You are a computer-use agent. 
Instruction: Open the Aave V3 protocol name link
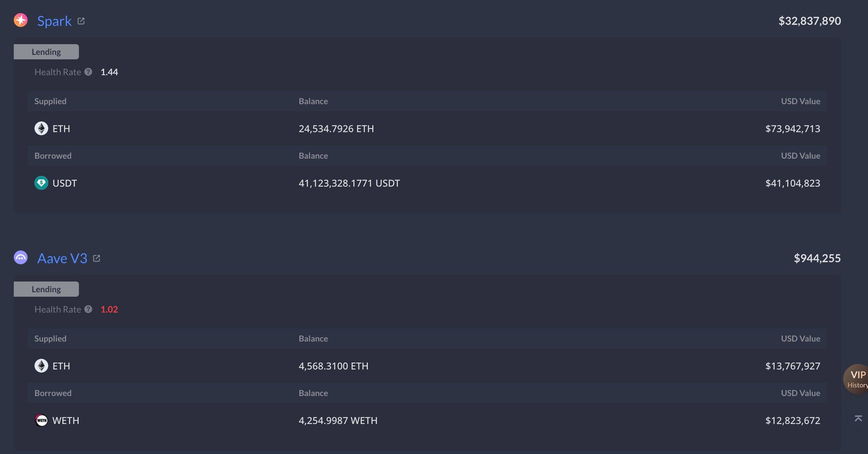62,258
